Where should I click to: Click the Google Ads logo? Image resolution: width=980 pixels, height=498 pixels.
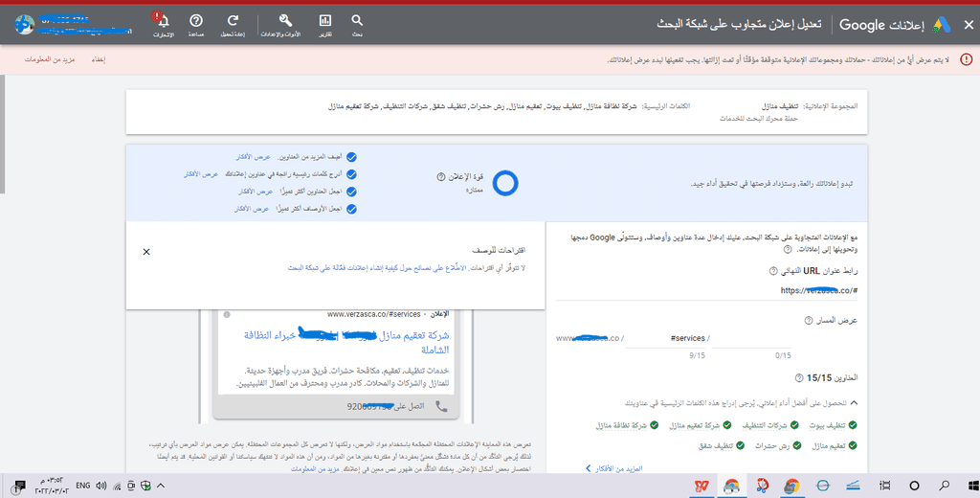[x=943, y=23]
